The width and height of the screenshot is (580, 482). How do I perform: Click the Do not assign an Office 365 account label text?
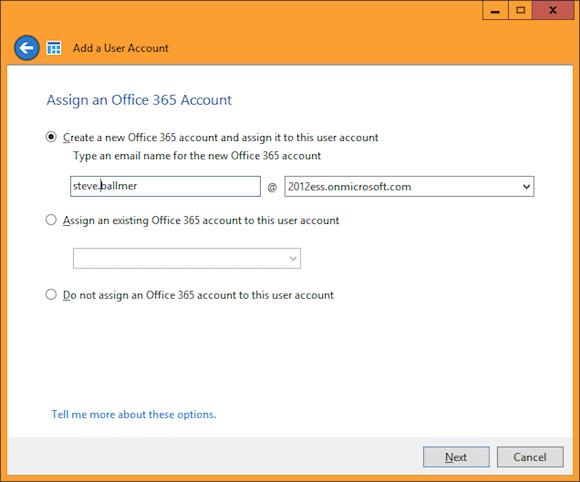(198, 295)
